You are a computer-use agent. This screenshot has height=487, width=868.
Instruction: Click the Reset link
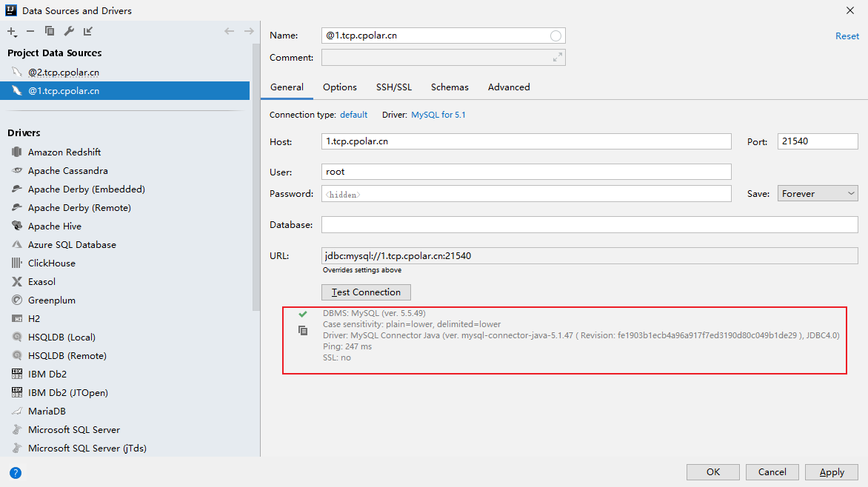point(847,36)
